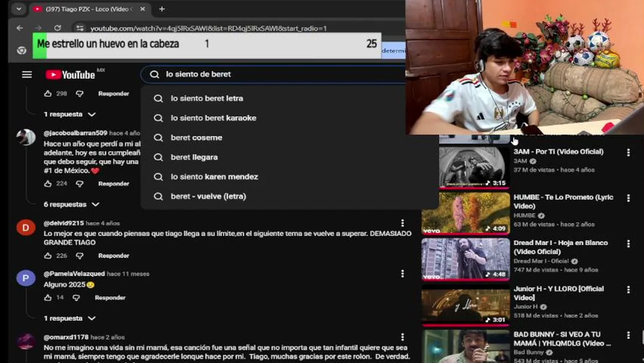
Task: Open the @delvid9215 channel link
Action: tap(63, 223)
